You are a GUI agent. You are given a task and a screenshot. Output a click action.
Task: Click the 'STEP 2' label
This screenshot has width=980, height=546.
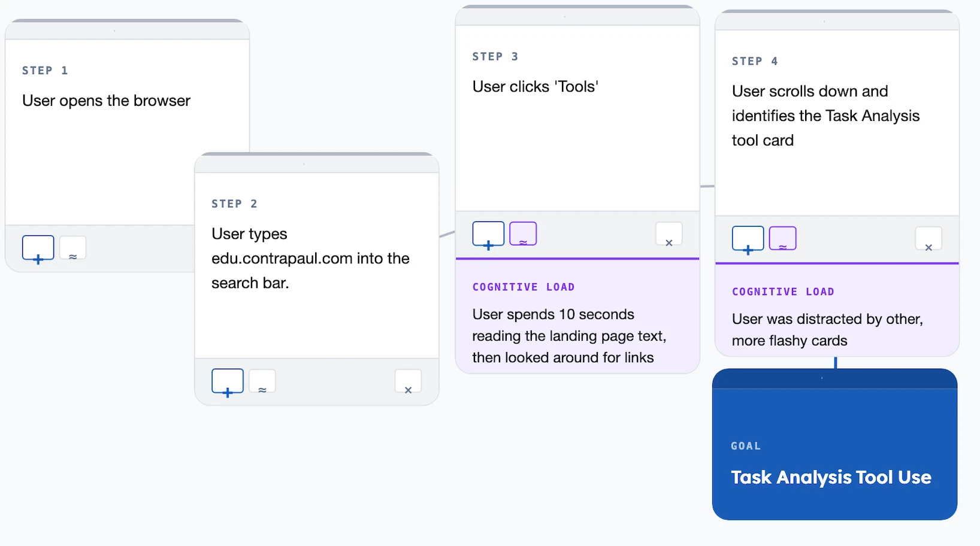[x=234, y=204]
